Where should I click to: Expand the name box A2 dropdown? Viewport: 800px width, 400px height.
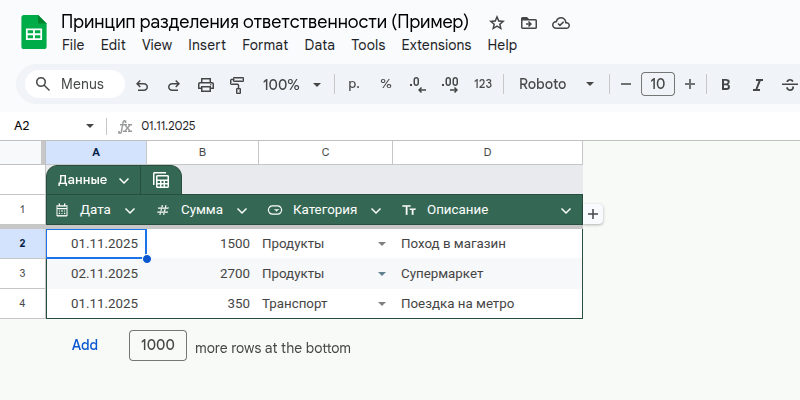click(90, 126)
